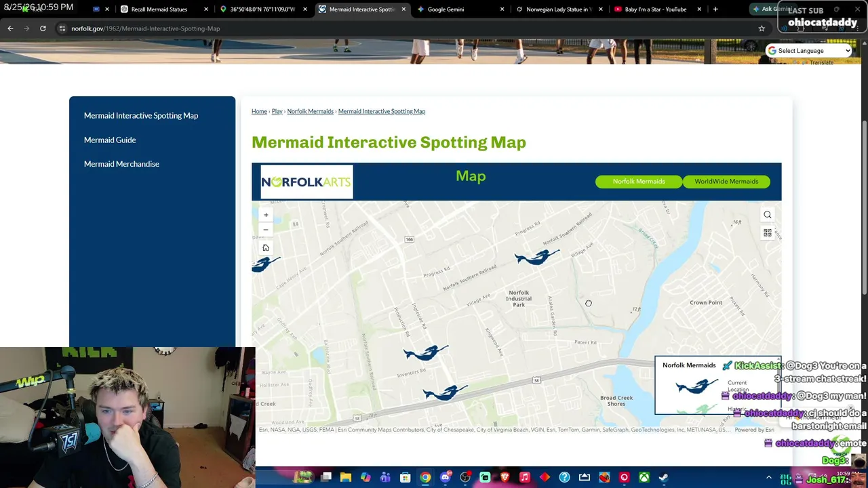The height and width of the screenshot is (488, 868).
Task: Open Google Chrome from the taskbar
Action: coord(425,477)
